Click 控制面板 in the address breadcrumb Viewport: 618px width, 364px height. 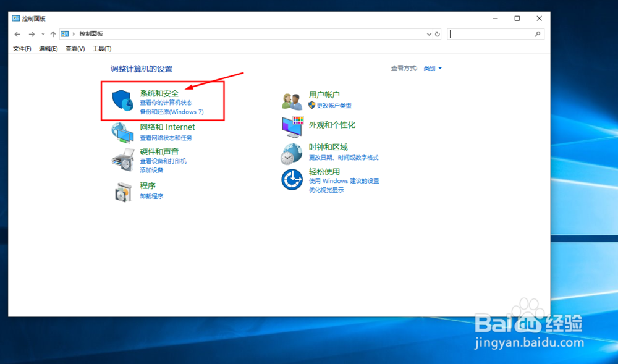click(91, 34)
